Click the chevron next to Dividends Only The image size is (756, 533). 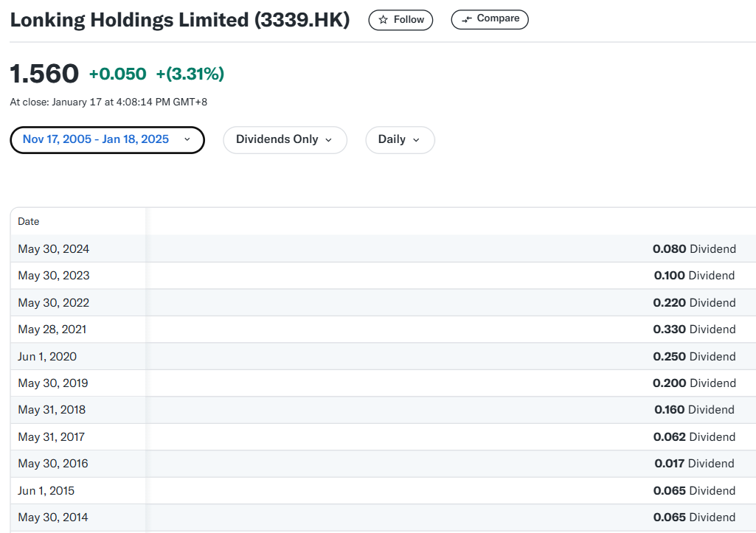click(x=329, y=140)
